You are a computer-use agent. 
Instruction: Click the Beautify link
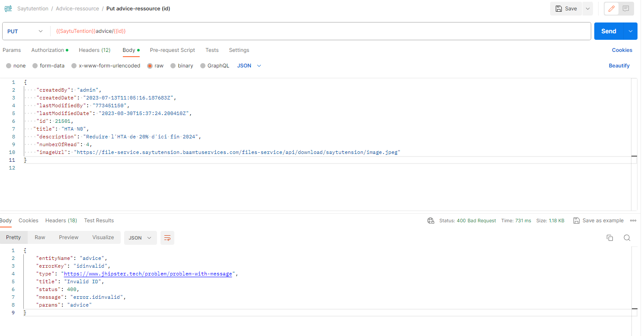pyautogui.click(x=619, y=66)
